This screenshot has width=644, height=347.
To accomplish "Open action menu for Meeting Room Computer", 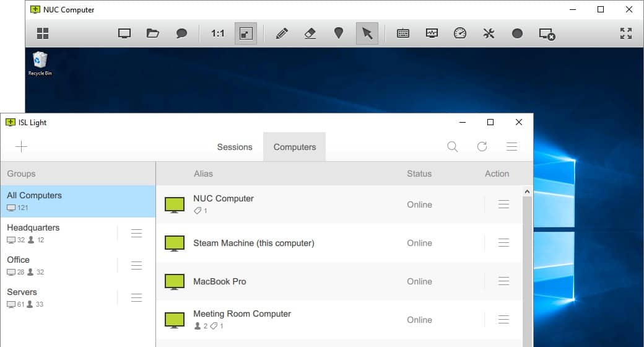I will (x=503, y=320).
